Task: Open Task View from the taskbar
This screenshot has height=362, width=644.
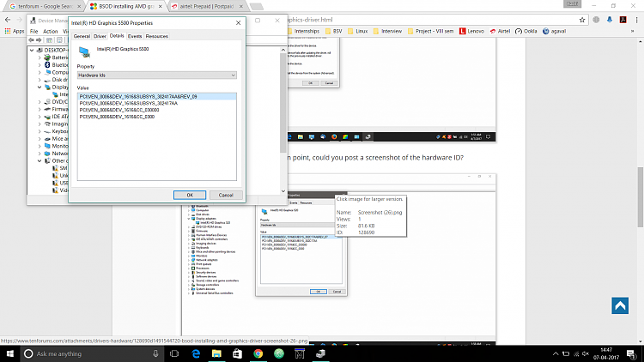Action: pyautogui.click(x=174, y=353)
